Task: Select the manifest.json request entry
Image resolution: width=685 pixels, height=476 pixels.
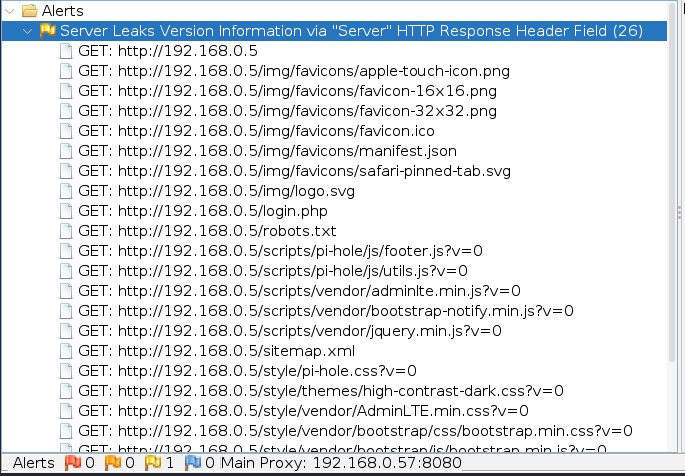Action: (267, 151)
